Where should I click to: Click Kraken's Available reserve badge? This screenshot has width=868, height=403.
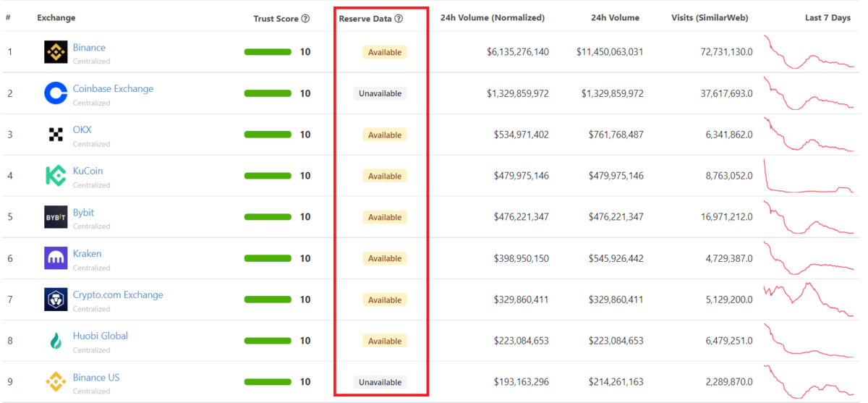385,258
